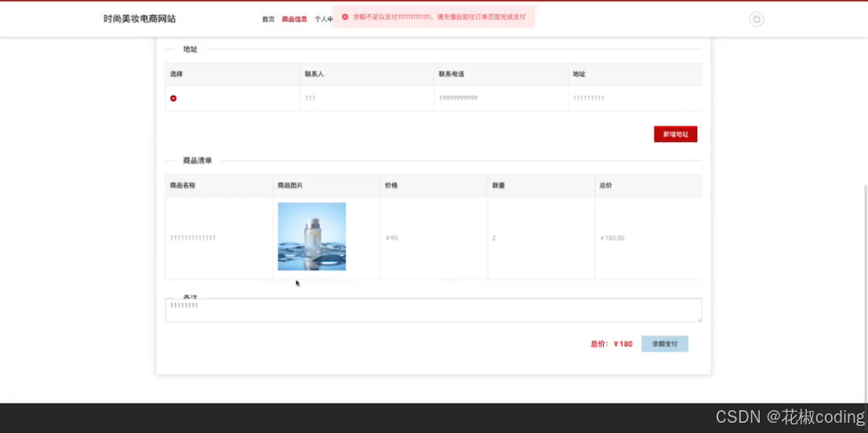868x433 pixels.
Task: Click the phone number 19999999999
Action: [x=458, y=98]
